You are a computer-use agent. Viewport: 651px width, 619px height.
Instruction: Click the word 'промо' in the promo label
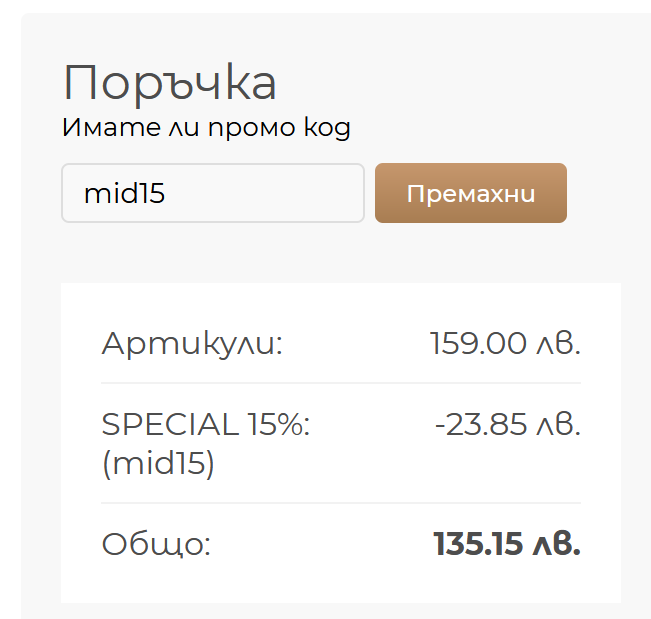click(x=254, y=128)
